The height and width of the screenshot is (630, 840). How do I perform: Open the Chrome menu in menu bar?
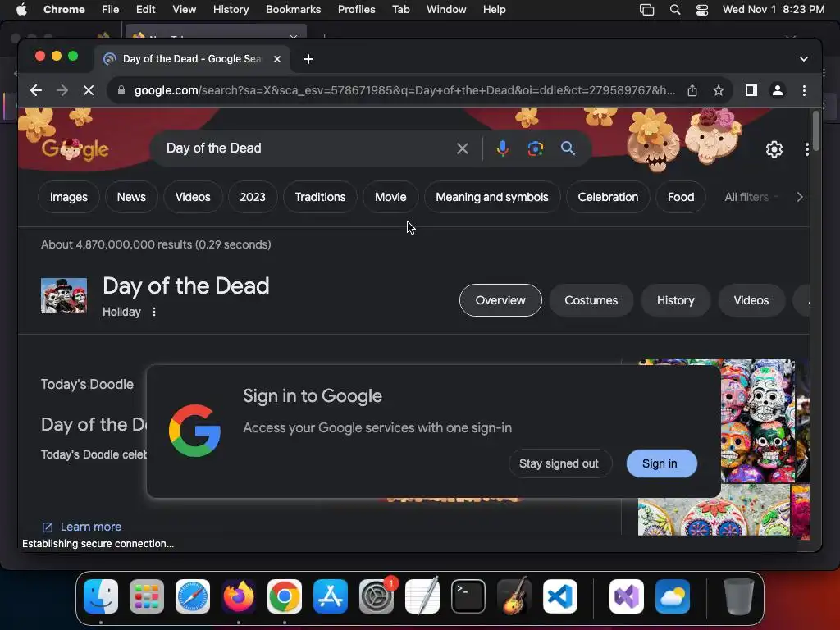(64, 10)
